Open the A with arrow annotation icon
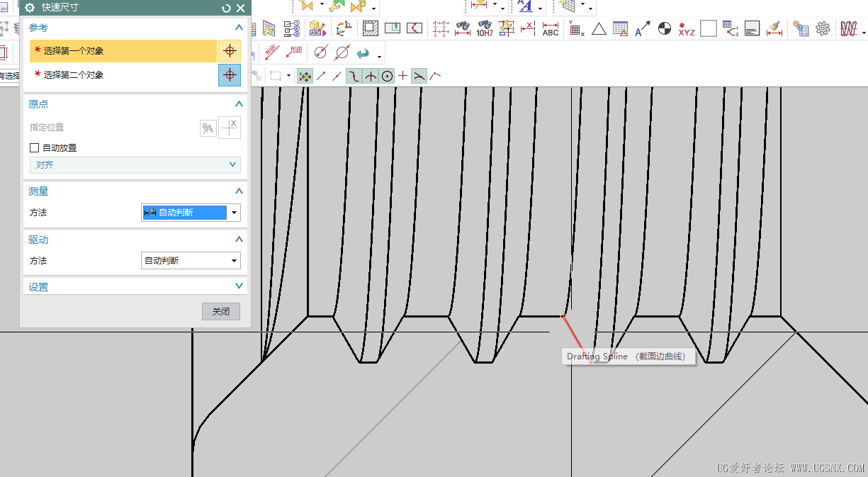The height and width of the screenshot is (477, 868). 642,28
